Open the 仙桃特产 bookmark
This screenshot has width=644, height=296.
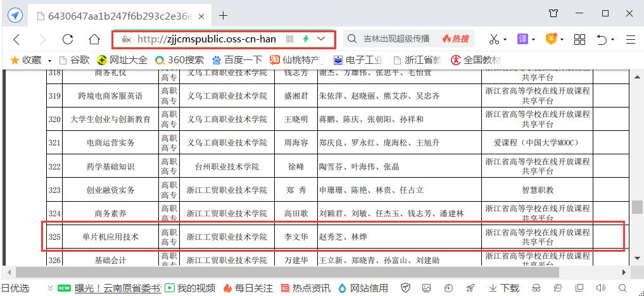[x=296, y=60]
